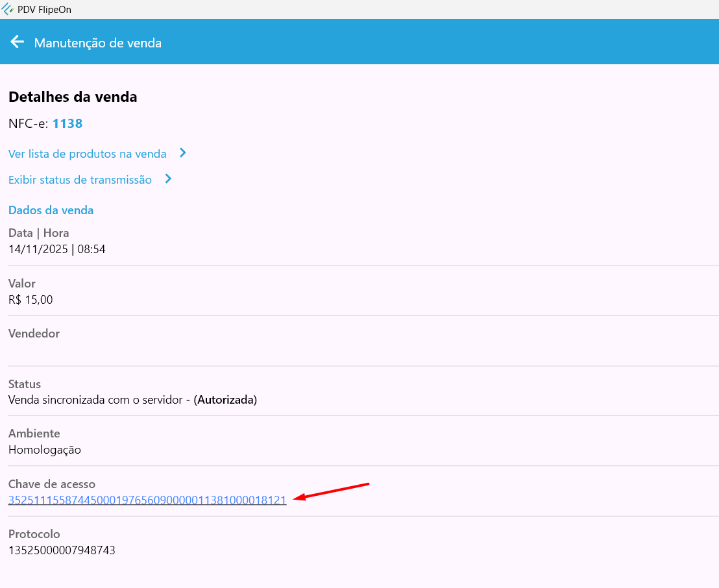Click the Dados da venda section heading
The width and height of the screenshot is (719, 588).
pos(51,210)
